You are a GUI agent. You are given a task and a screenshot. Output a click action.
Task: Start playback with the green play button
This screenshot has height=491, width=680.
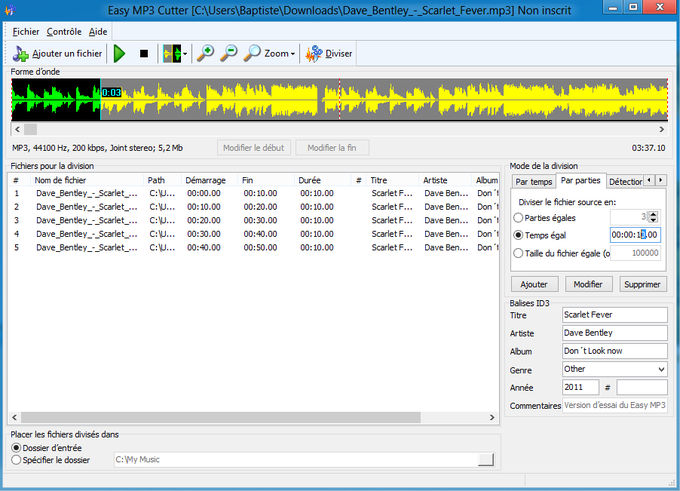pyautogui.click(x=119, y=53)
